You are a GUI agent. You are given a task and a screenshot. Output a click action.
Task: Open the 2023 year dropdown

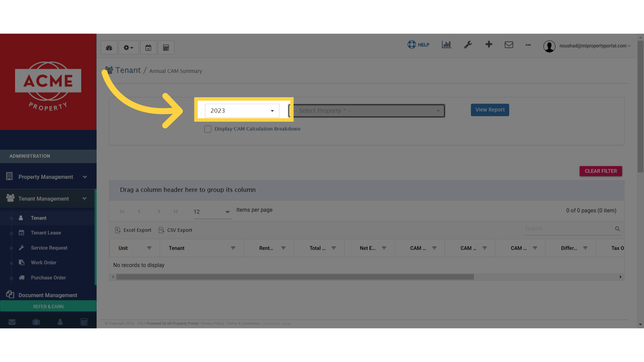tap(242, 111)
